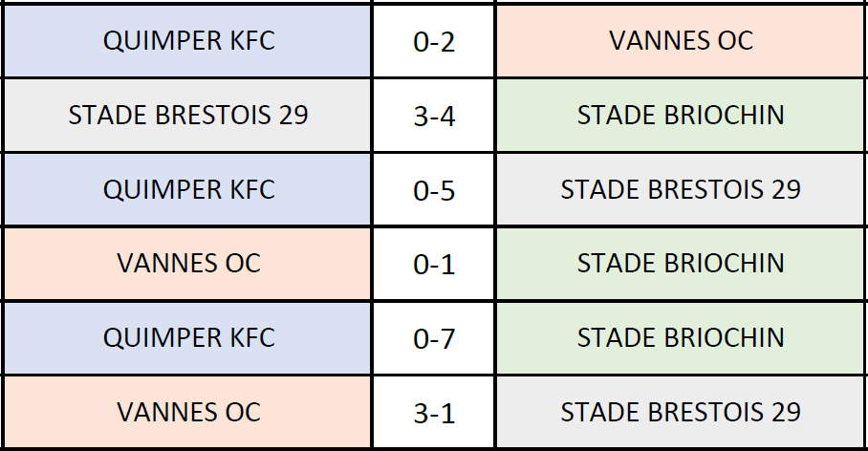Select STADE BRIOCHIN cell next to 0-7
The image size is (868, 451).
coord(681,338)
